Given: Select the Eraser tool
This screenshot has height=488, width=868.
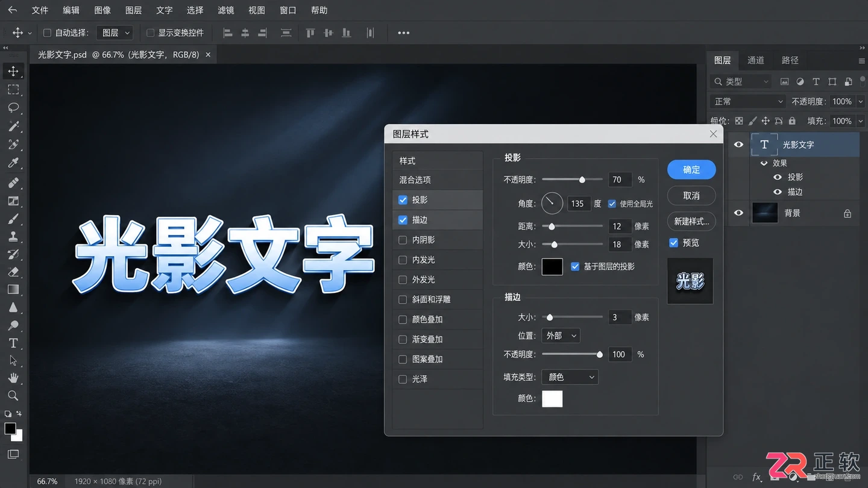Looking at the screenshot, I should pyautogui.click(x=13, y=272).
